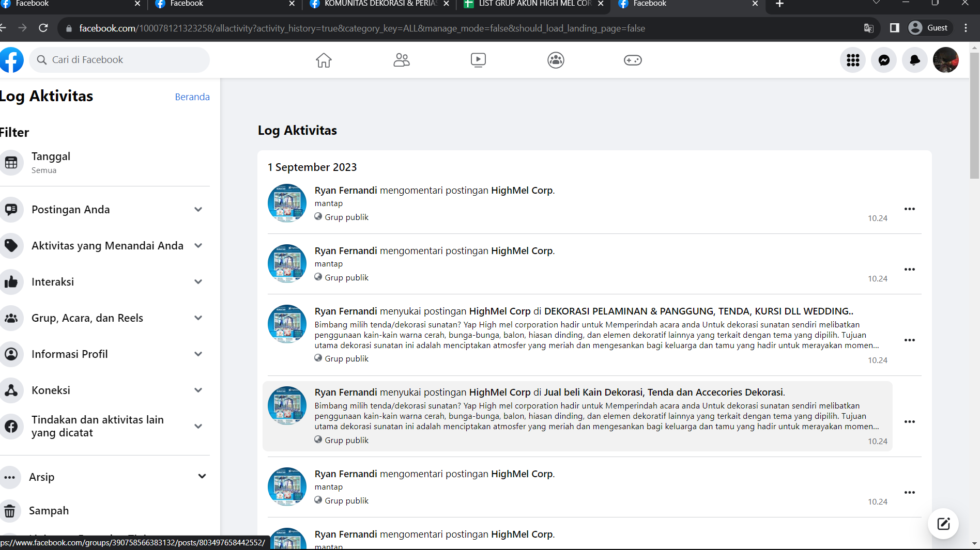Expand the Aktivitas yang Menandai Anda section
Image resolution: width=980 pixels, height=550 pixels.
click(x=198, y=246)
